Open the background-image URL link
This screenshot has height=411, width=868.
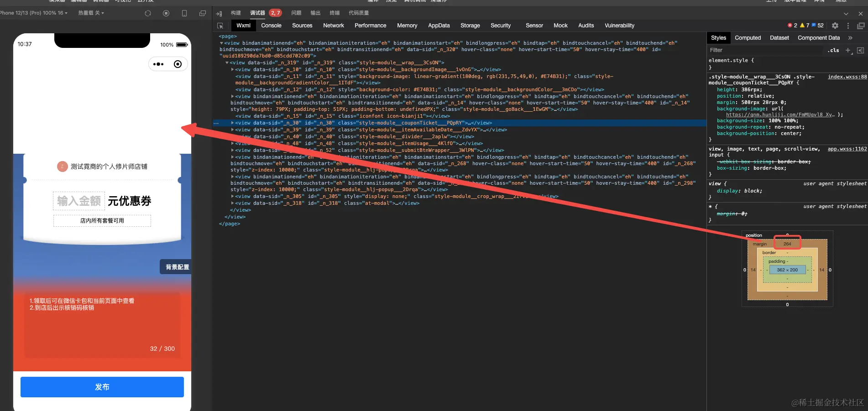click(x=780, y=115)
